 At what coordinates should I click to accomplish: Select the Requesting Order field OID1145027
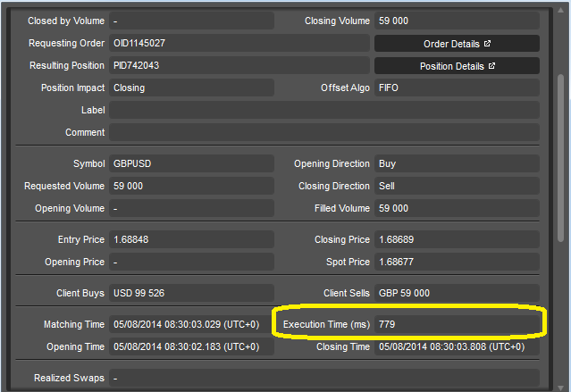tap(239, 44)
